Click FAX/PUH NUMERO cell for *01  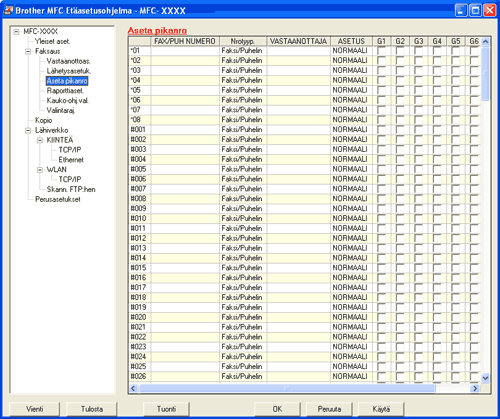[185, 51]
